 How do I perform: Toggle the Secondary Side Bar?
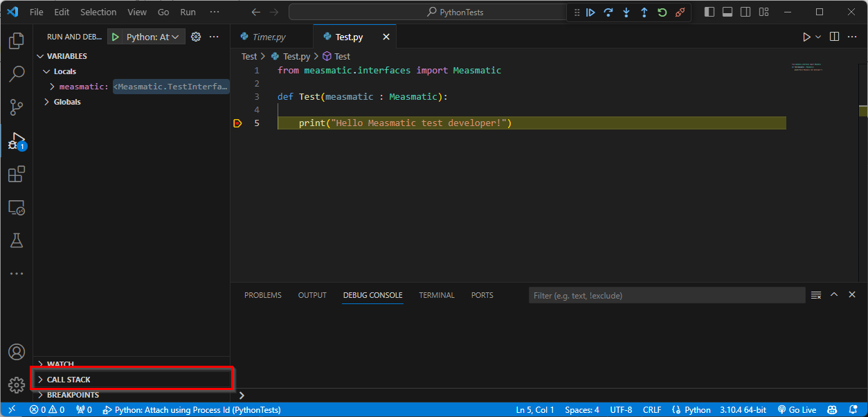click(x=745, y=12)
